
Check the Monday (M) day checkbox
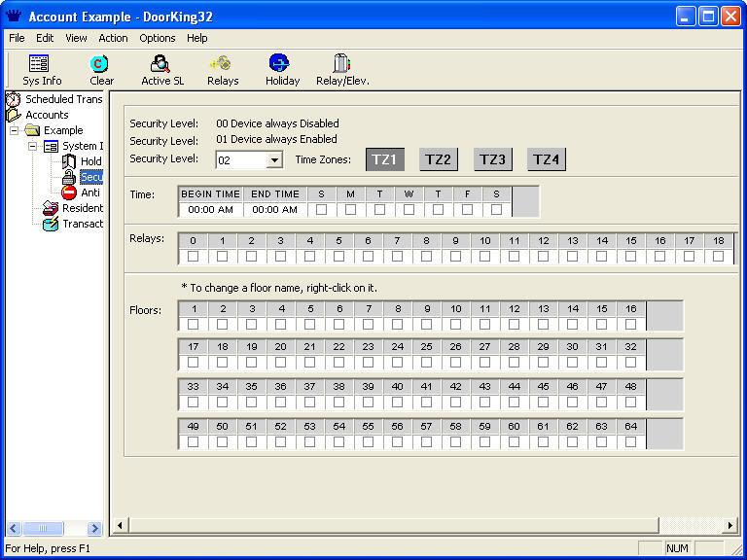tap(350, 210)
